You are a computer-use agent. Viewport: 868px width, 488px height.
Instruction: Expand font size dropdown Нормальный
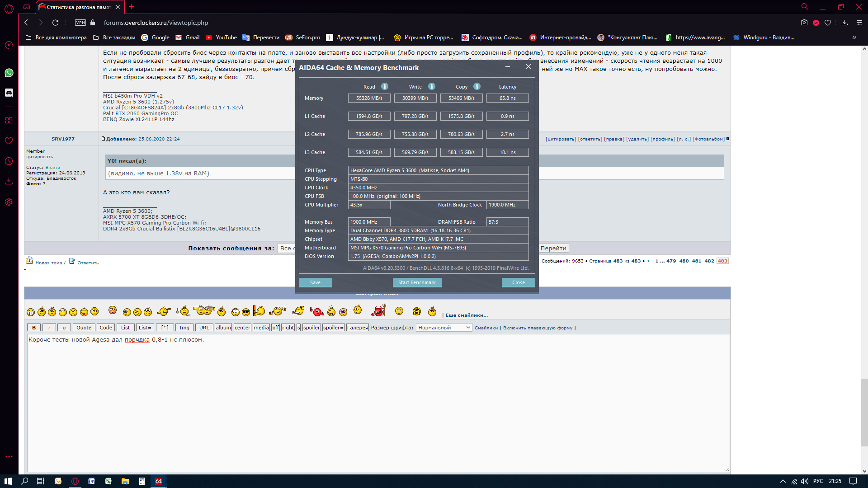pos(443,328)
